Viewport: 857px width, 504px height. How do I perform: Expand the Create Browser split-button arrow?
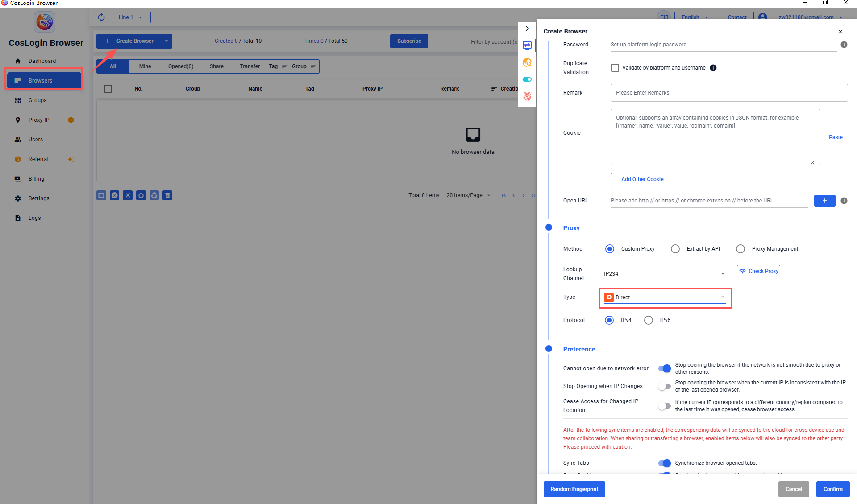click(166, 41)
